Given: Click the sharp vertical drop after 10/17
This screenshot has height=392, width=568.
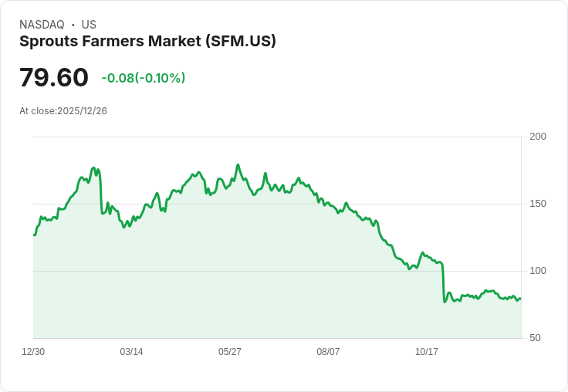Looking at the screenshot, I should (x=443, y=282).
